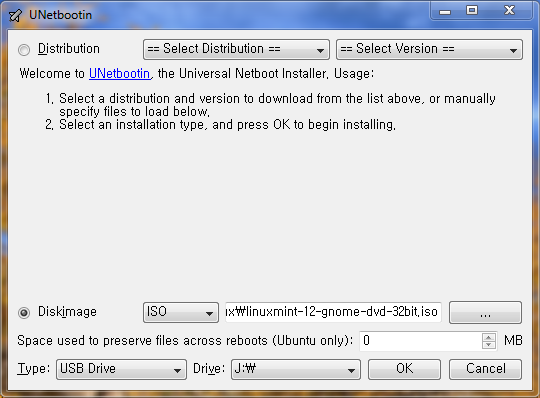The width and height of the screenshot is (540, 398).
Task: Open the Select Version dropdown
Action: click(429, 49)
